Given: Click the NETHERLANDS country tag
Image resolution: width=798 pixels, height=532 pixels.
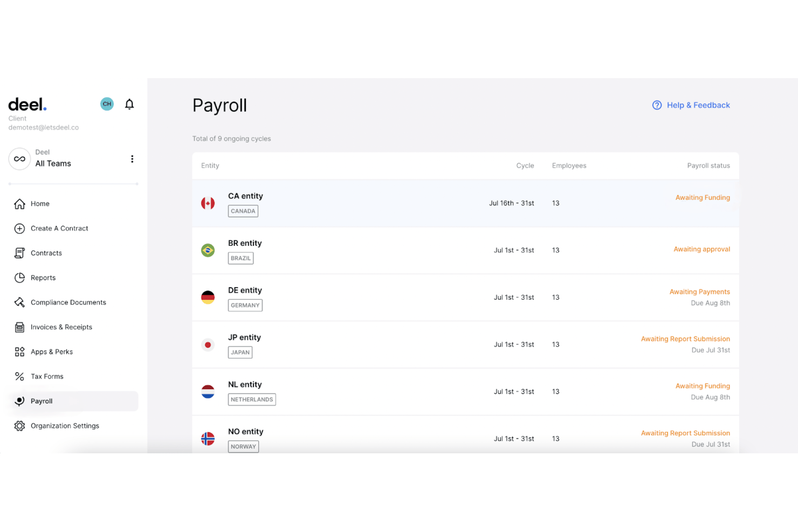Looking at the screenshot, I should tap(252, 399).
